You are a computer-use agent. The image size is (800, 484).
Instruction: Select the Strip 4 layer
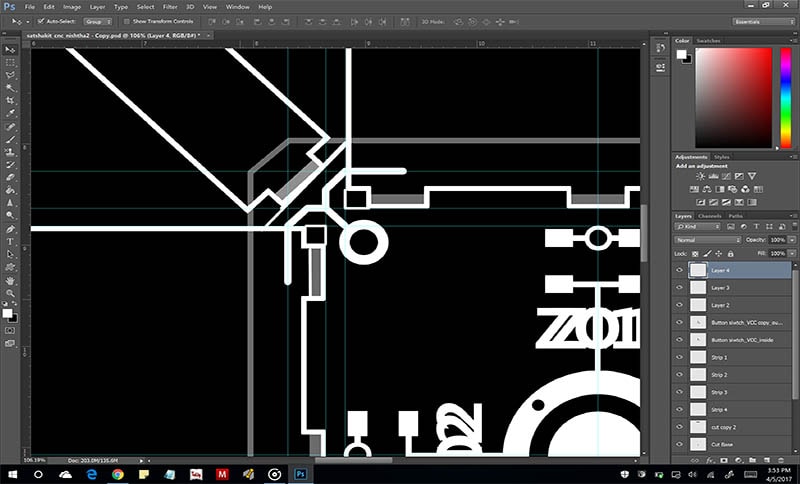pos(733,410)
